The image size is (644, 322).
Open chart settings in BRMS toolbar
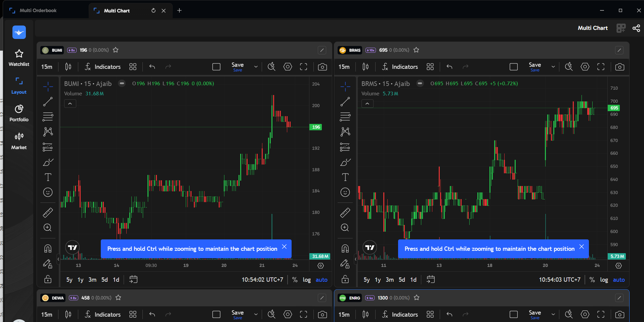tap(585, 67)
